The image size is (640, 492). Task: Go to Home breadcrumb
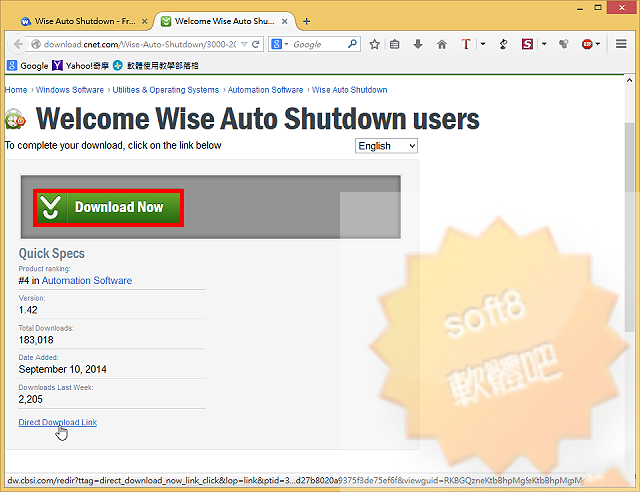pos(16,90)
